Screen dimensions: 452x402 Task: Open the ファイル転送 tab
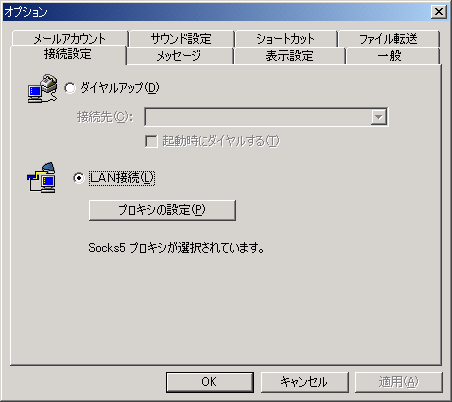pyautogui.click(x=388, y=39)
